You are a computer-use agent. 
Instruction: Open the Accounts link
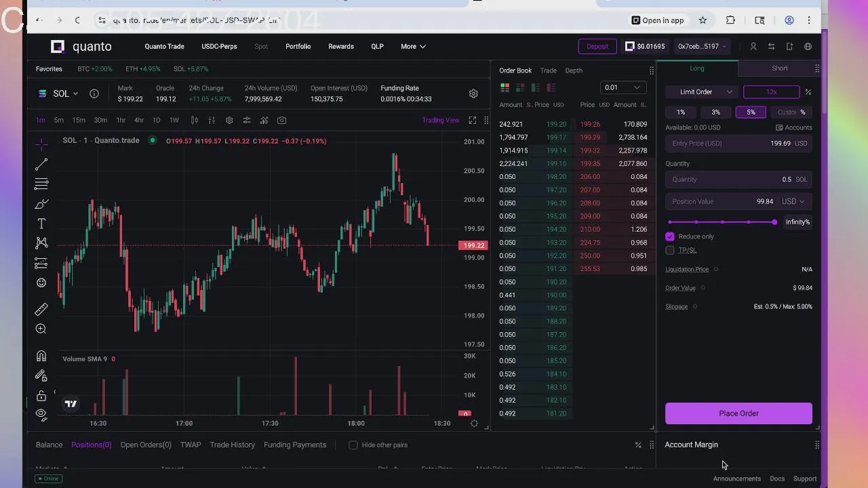794,127
